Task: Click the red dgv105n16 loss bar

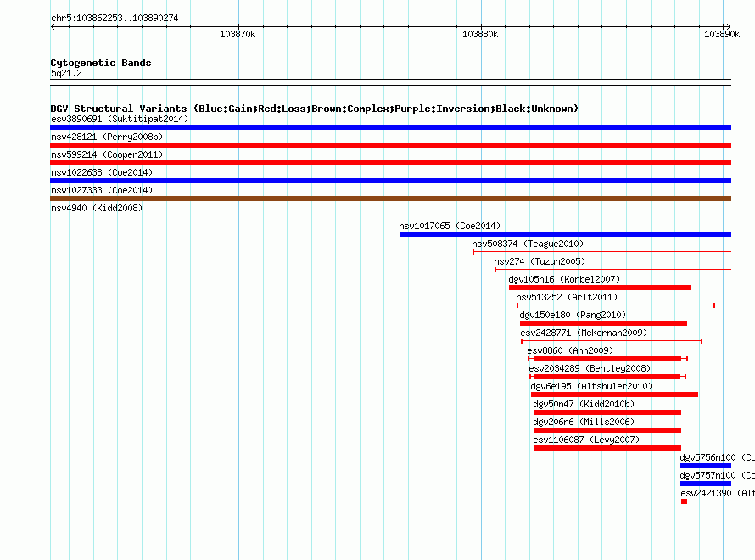Action: (x=600, y=288)
